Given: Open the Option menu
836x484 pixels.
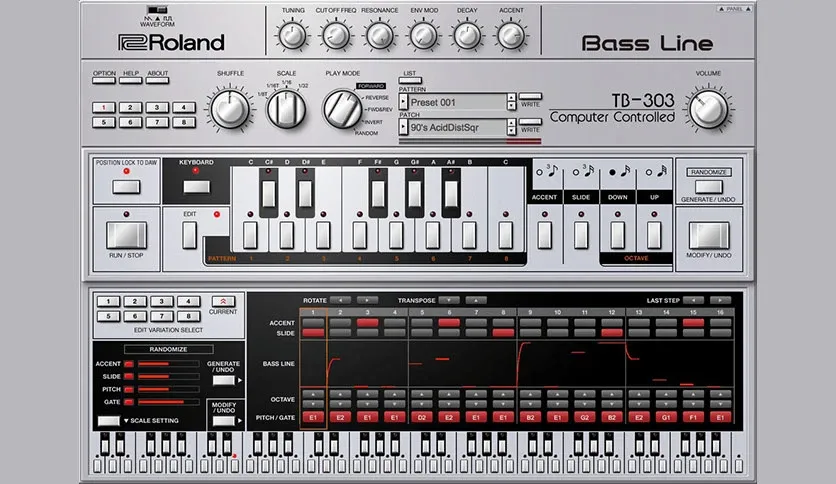Looking at the screenshot, I should (x=104, y=80).
